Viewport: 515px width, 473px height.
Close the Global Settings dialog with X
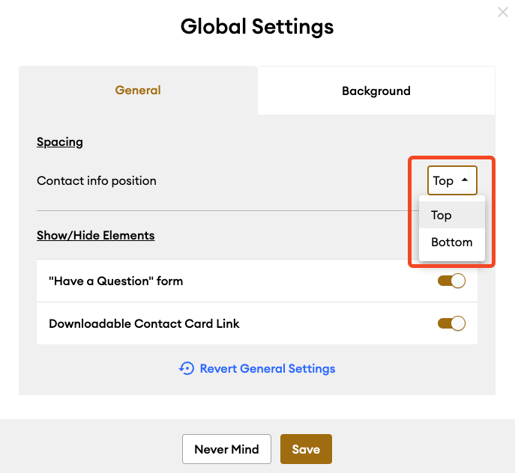pos(503,12)
